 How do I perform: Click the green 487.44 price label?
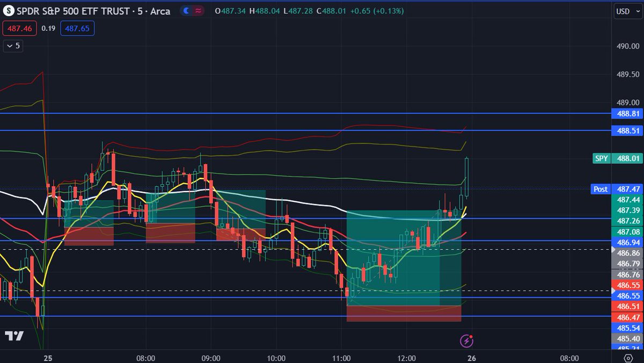pyautogui.click(x=627, y=199)
